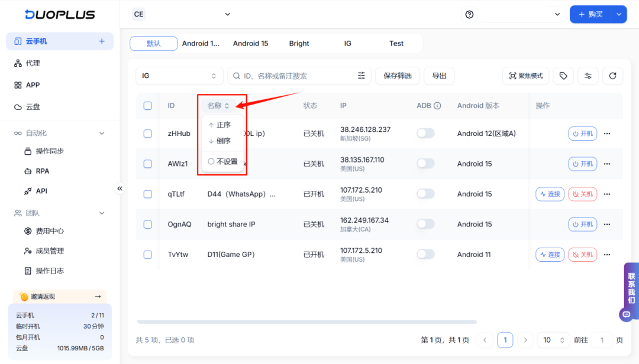Refresh the phone list with the circular arrow icon

pyautogui.click(x=612, y=76)
